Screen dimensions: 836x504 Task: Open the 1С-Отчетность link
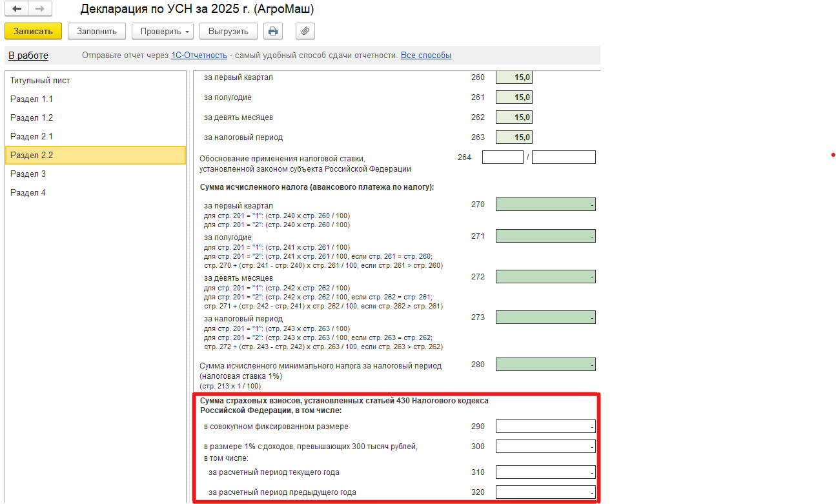pyautogui.click(x=199, y=55)
